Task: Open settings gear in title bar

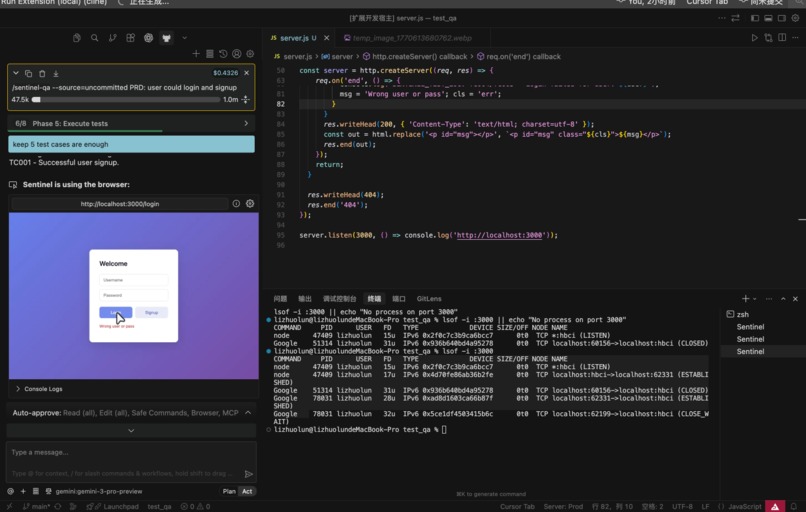Action: pos(795,18)
